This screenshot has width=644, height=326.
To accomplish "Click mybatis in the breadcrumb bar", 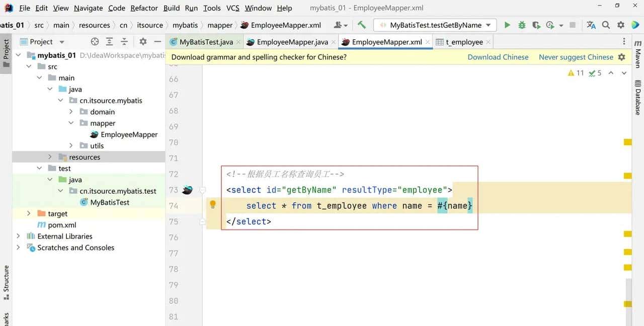I will click(185, 25).
